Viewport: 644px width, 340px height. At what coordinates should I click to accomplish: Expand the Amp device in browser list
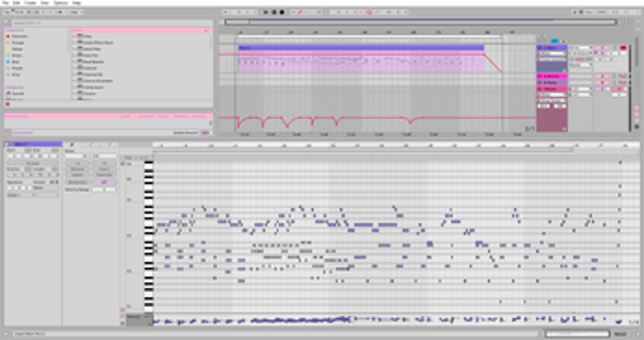coord(76,37)
